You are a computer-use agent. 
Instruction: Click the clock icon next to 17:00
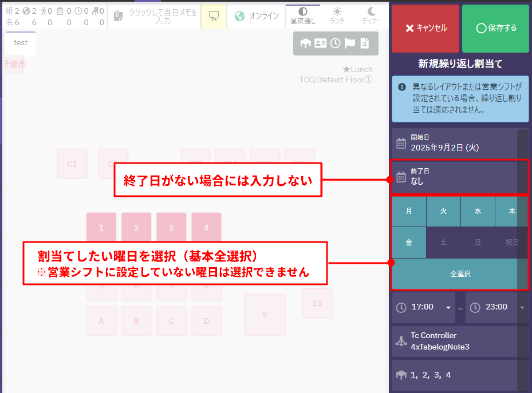tap(401, 308)
